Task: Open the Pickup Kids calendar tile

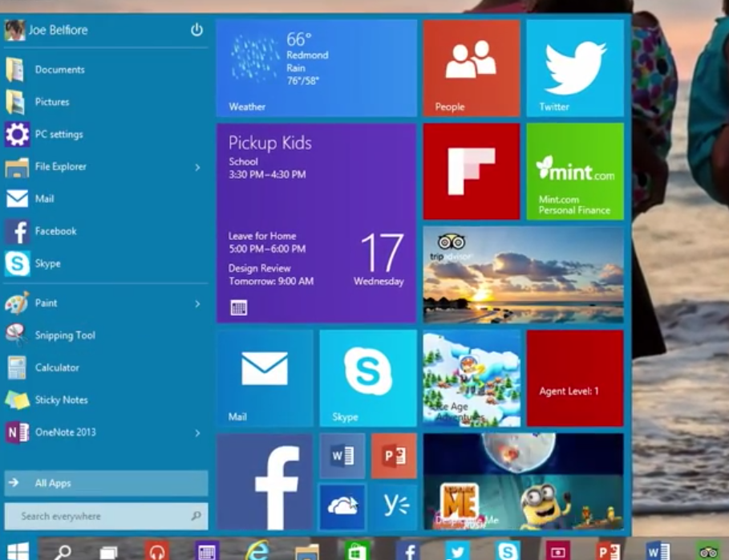Action: click(316, 223)
